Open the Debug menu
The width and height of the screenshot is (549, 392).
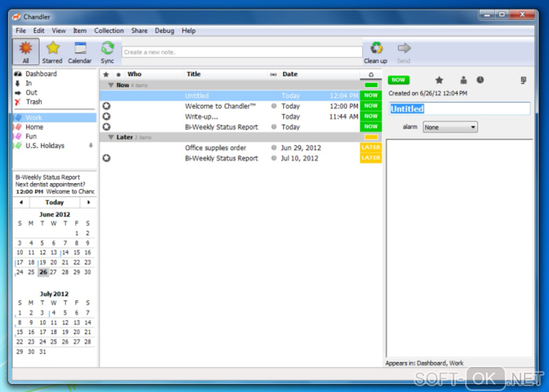click(x=164, y=31)
